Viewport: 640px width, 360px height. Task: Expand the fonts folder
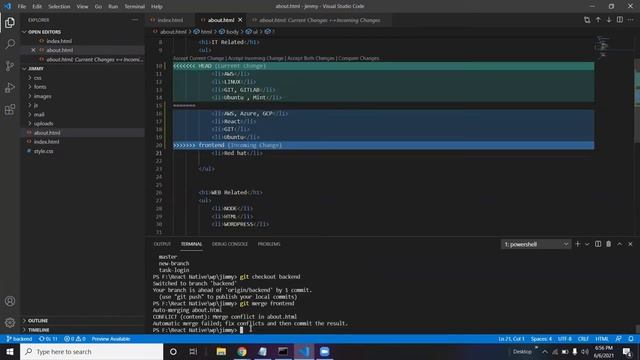point(40,87)
